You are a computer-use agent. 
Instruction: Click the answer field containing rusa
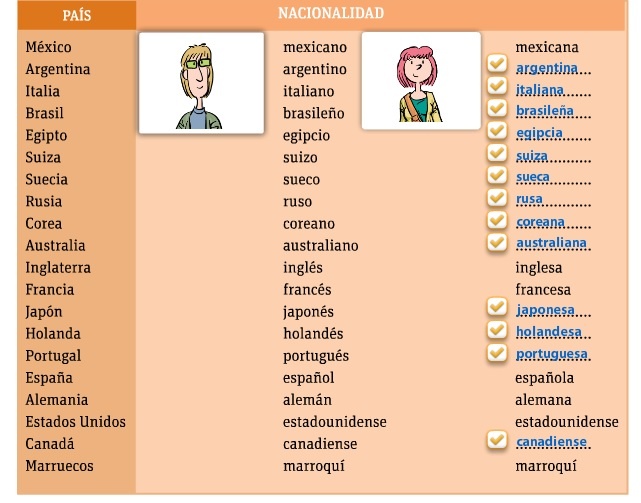(x=552, y=200)
